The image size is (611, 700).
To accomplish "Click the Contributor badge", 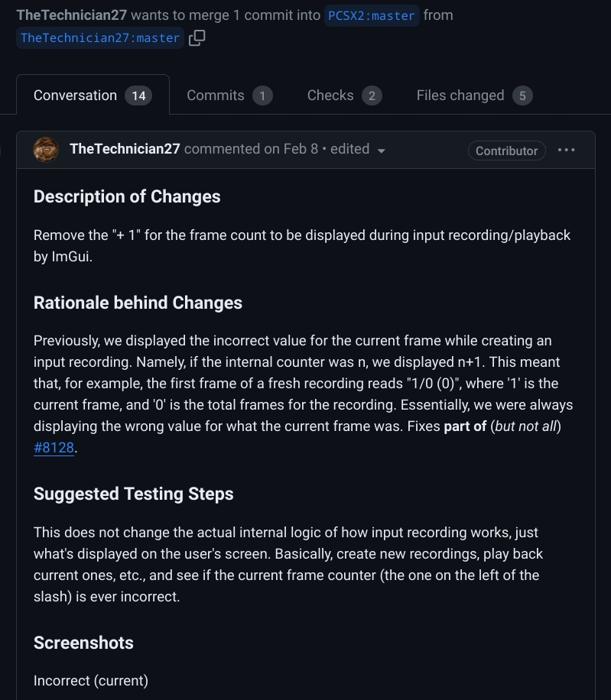I will tap(506, 151).
